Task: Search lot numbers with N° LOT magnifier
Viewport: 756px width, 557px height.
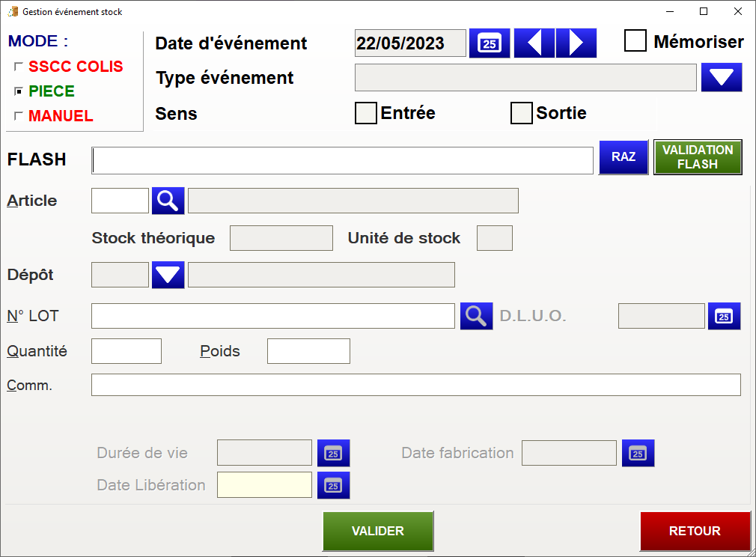Action: pyautogui.click(x=476, y=316)
